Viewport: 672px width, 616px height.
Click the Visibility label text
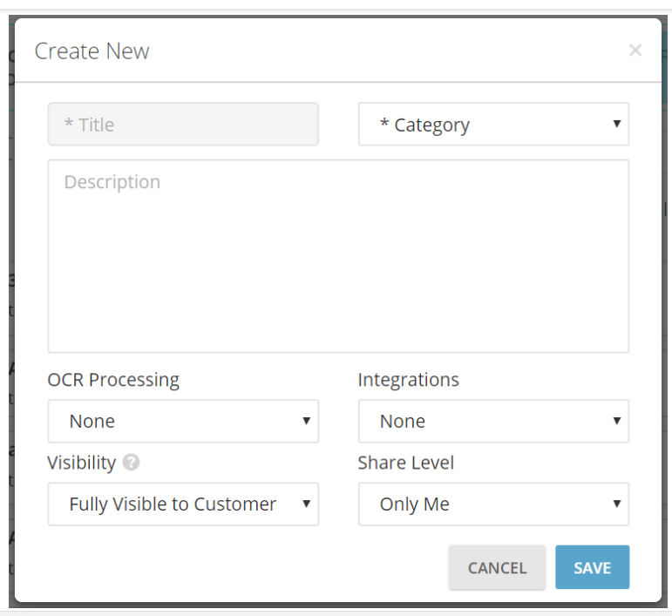point(81,463)
